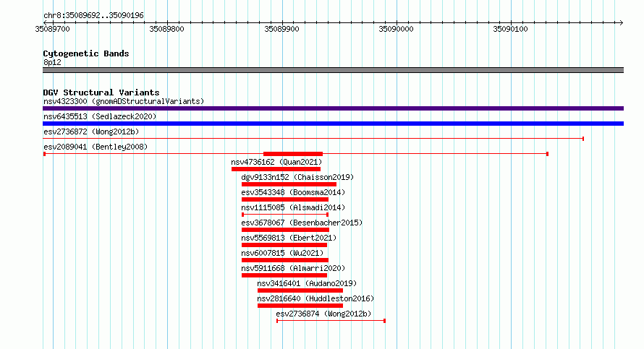Click the nsv6435513 (Sedlazeck2020) label
Viewport: 644px width, 349px height.
[x=100, y=116]
